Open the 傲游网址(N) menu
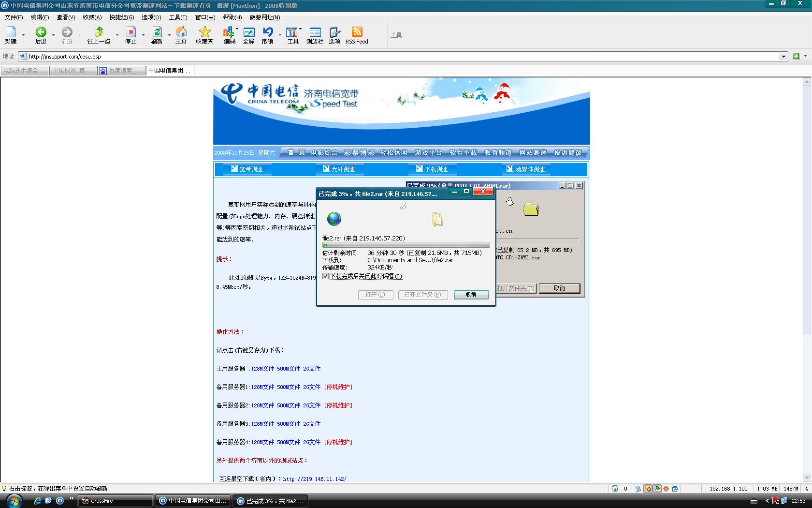Image resolution: width=812 pixels, height=508 pixels. [x=264, y=17]
